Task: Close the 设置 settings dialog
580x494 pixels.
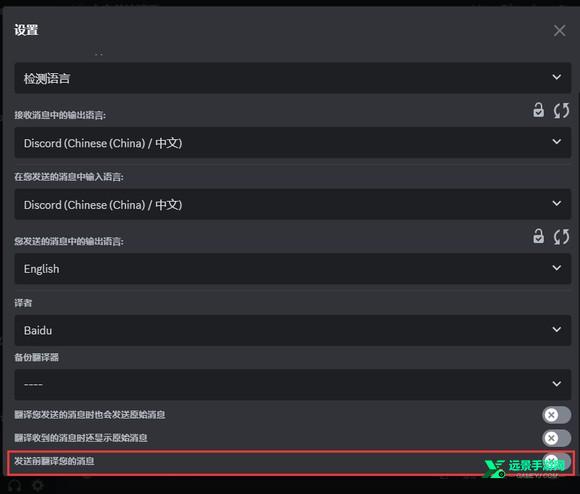Action: 559,30
